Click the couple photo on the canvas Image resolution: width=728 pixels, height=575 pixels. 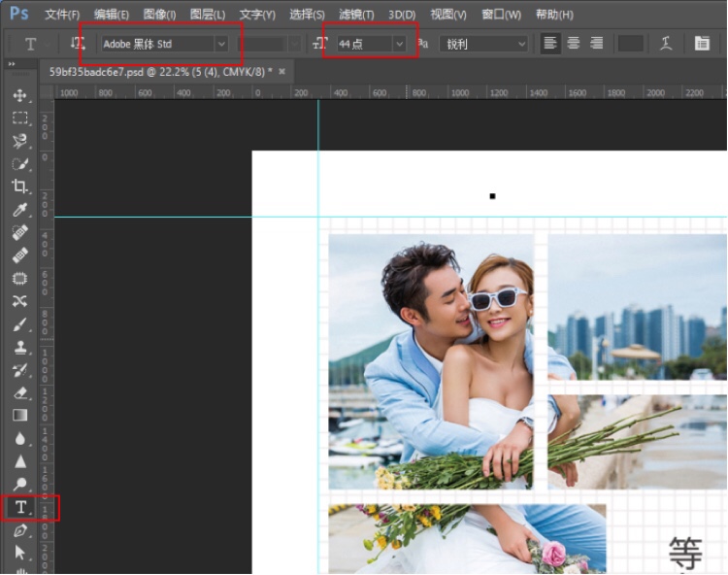431,361
